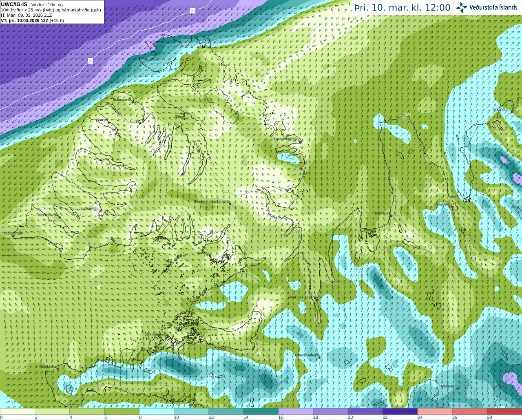This screenshot has height=420, width=522.
Task: Click the Stykkishólmur station label
Action: click(x=156, y=334)
